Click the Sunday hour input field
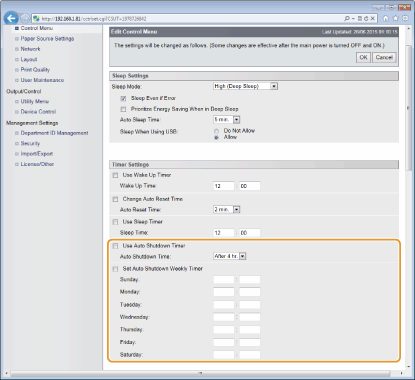 coord(224,280)
